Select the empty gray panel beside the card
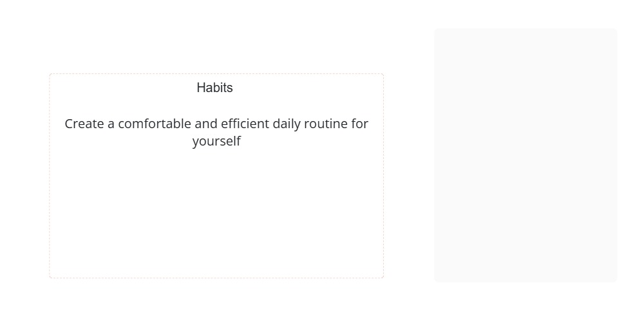 tap(526, 155)
